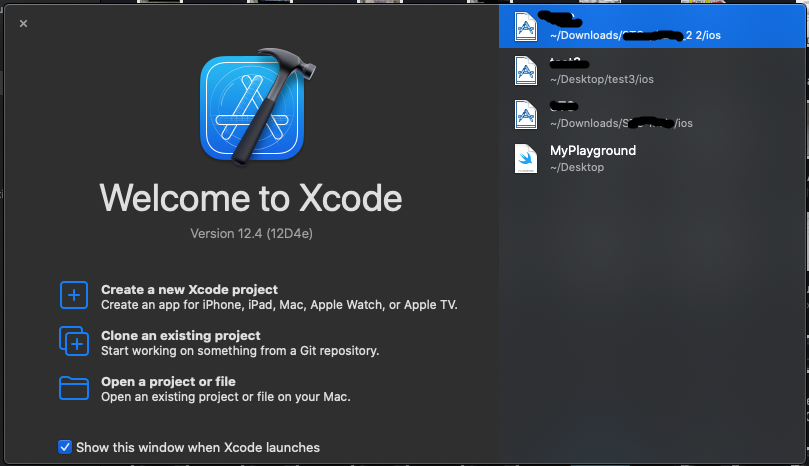Click the plus icon for new Xcode project
Image resolution: width=809 pixels, height=466 pixels.
(x=74, y=295)
